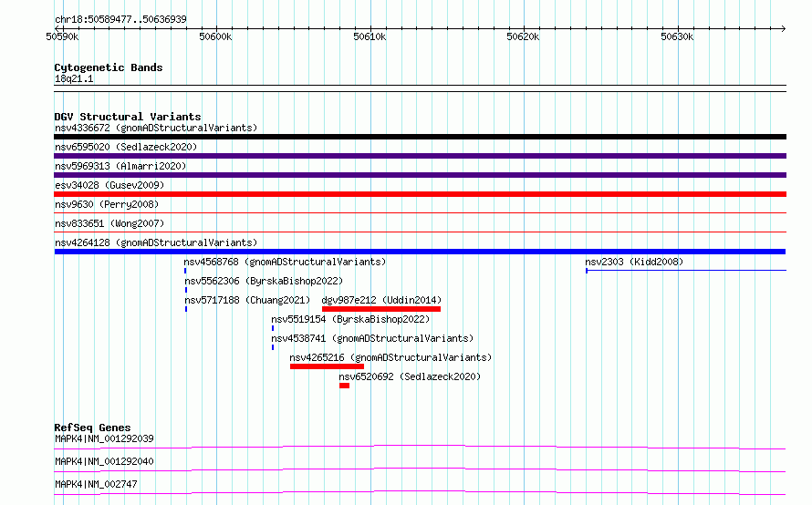Image resolution: width=812 pixels, height=505 pixels.
Task: Open nsv833651 Wong2007 variant label
Action: coord(109,223)
